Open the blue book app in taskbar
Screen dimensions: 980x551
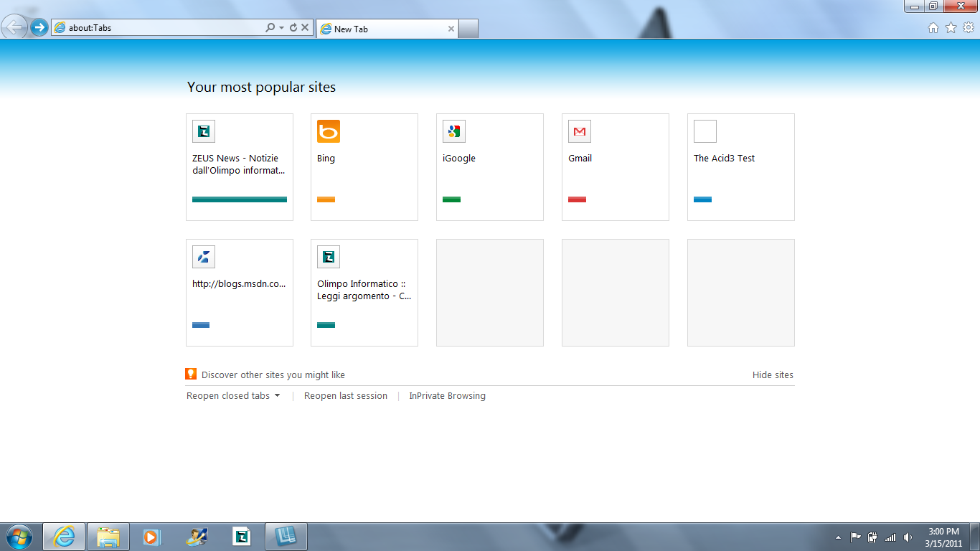[x=286, y=537]
